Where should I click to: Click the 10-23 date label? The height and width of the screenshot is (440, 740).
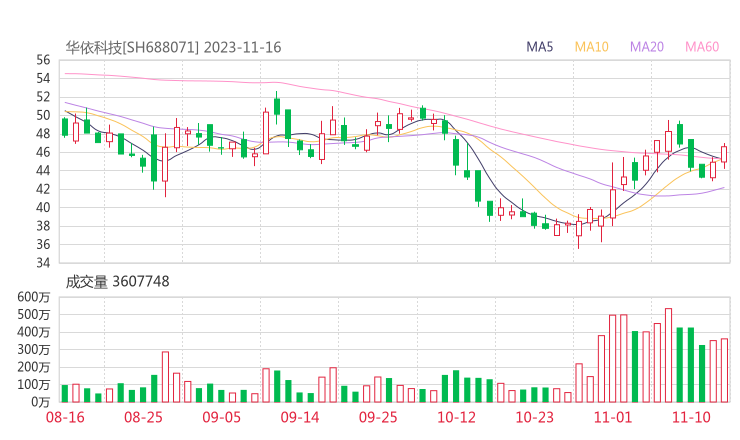pos(534,417)
